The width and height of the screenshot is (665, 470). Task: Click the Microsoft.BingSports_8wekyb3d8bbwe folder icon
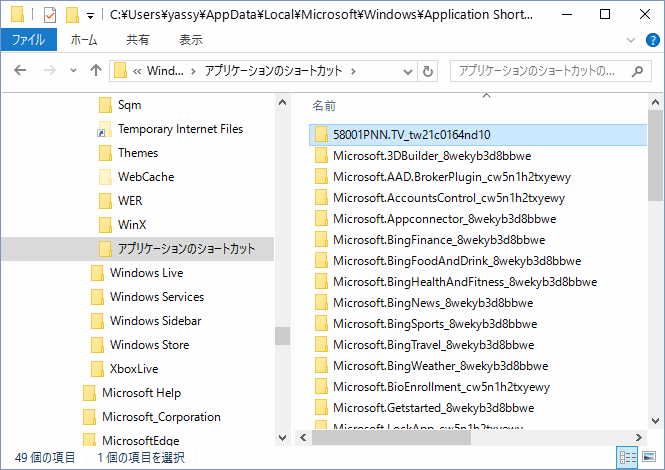[x=321, y=324]
